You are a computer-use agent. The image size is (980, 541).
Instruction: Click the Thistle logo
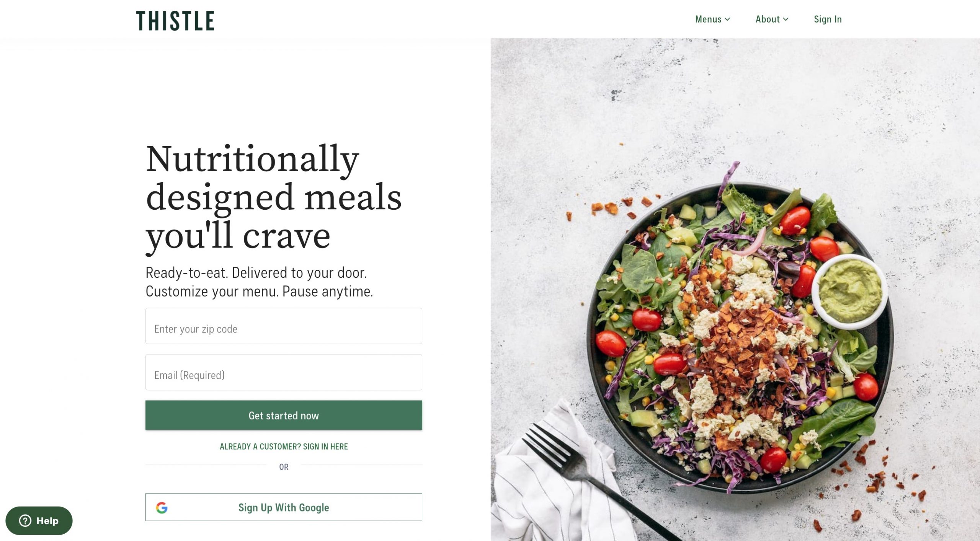[175, 21]
